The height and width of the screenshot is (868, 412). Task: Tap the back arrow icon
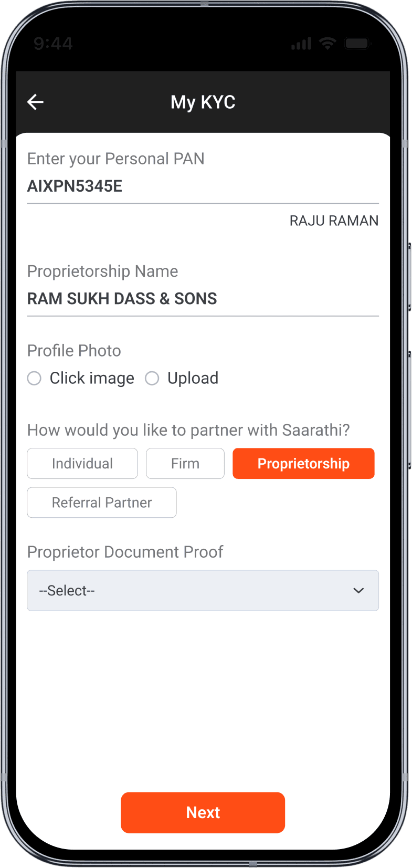coord(35,102)
